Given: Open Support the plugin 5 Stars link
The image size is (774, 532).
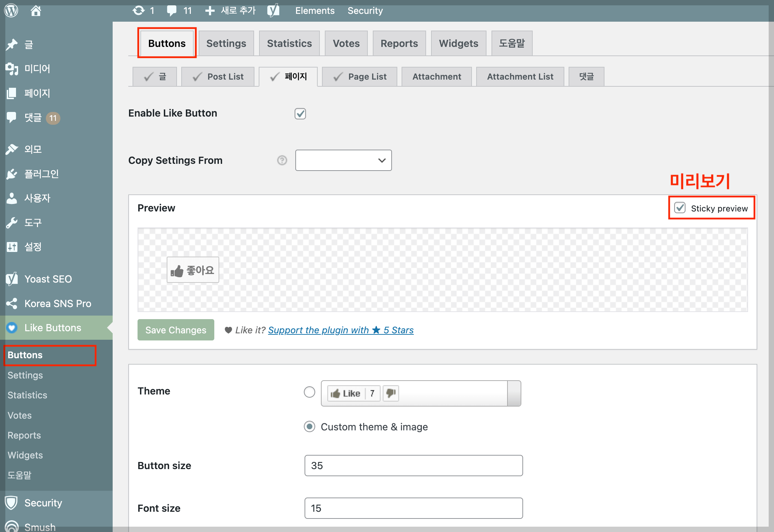Looking at the screenshot, I should (340, 330).
